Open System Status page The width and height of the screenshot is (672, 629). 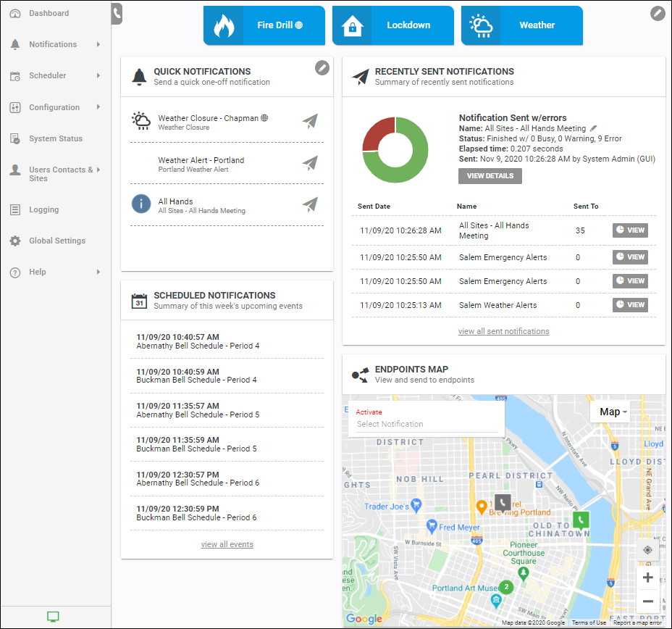(55, 138)
